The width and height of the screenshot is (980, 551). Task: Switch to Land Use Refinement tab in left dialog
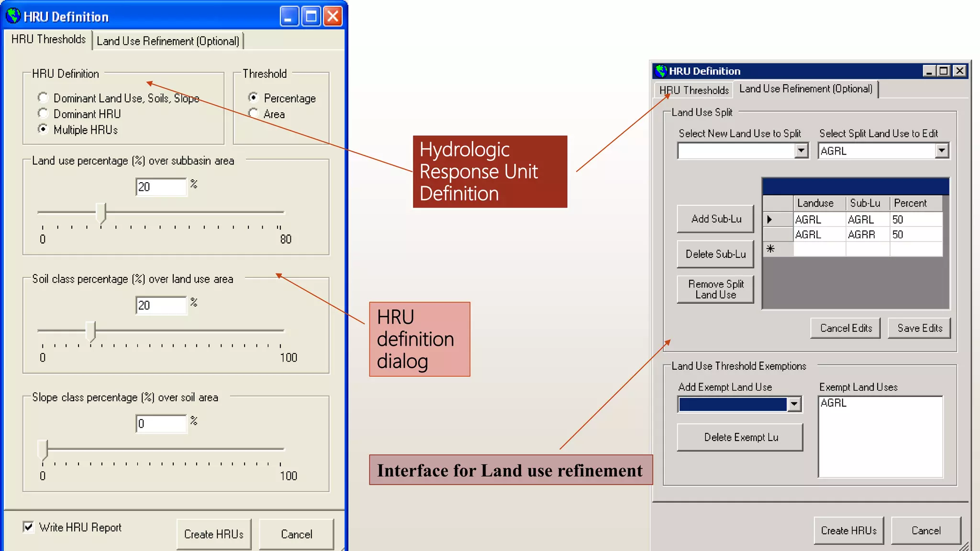[168, 41]
